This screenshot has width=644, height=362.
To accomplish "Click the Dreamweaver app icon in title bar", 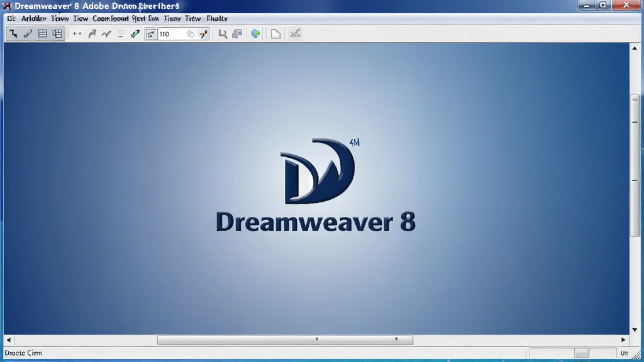I will (6, 6).
